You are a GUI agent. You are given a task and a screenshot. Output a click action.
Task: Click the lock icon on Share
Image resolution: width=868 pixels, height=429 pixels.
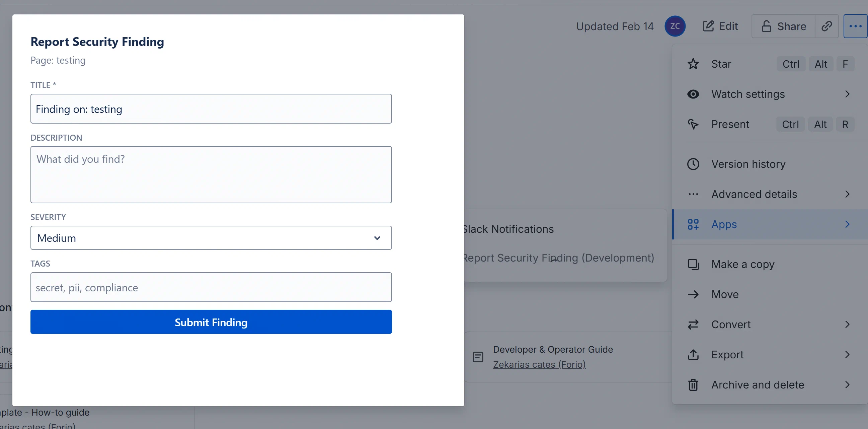tap(766, 26)
